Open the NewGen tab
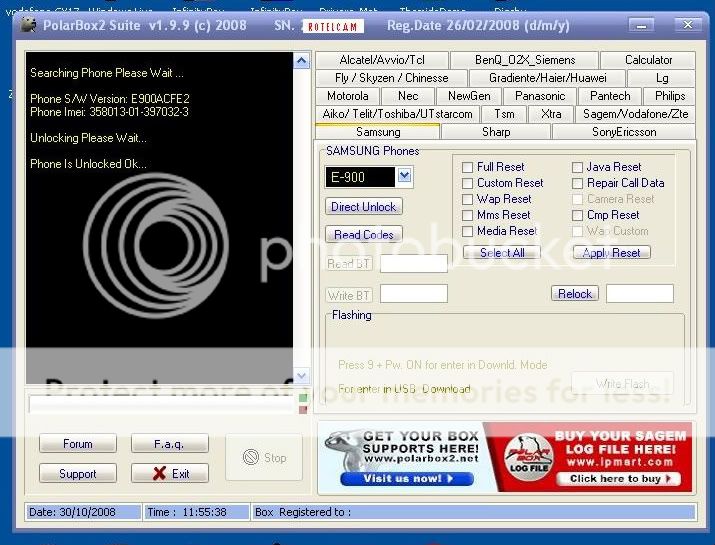 coord(469,96)
